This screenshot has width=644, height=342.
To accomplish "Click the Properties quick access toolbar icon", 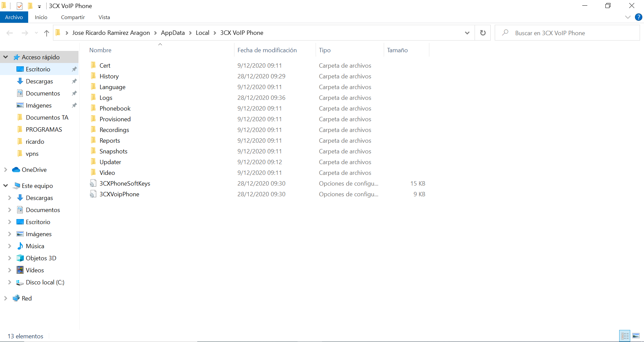I will click(x=19, y=6).
